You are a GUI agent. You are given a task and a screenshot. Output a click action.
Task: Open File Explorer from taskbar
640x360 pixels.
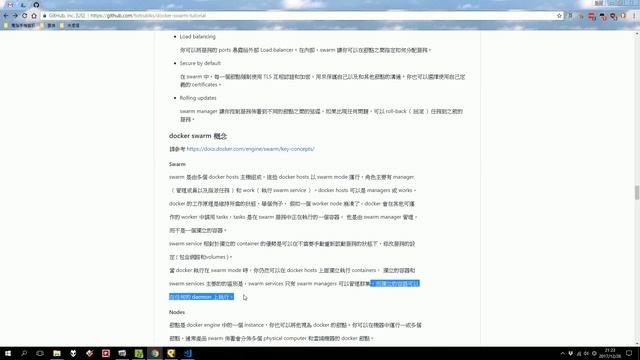(57, 353)
